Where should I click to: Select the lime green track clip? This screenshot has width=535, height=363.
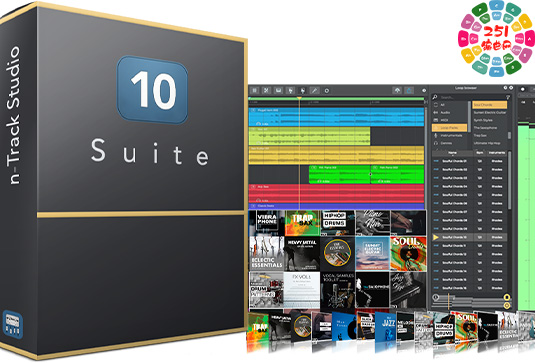[x=309, y=136]
